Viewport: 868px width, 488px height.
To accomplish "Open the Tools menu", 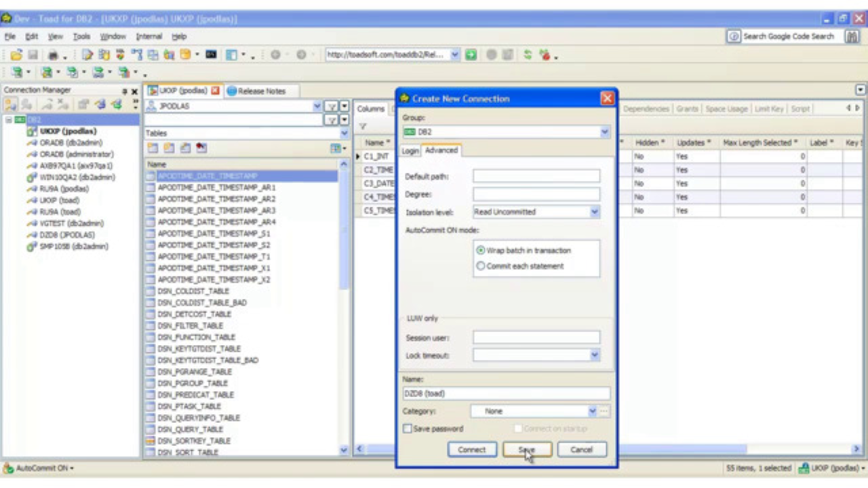I will tap(81, 37).
